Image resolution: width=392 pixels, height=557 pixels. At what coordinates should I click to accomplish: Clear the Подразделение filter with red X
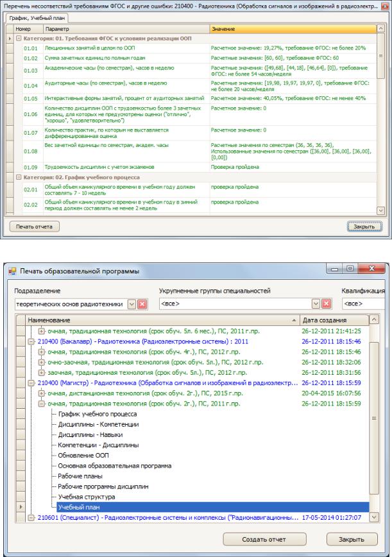142,304
